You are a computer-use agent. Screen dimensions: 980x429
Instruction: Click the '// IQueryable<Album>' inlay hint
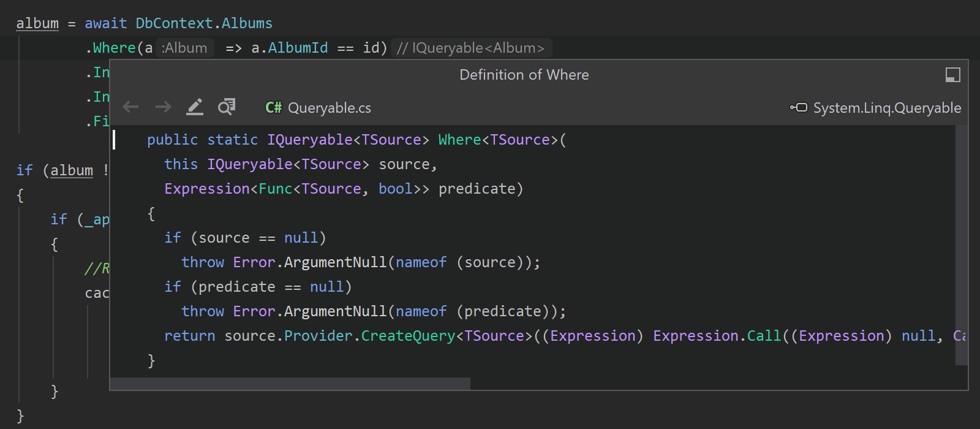470,48
